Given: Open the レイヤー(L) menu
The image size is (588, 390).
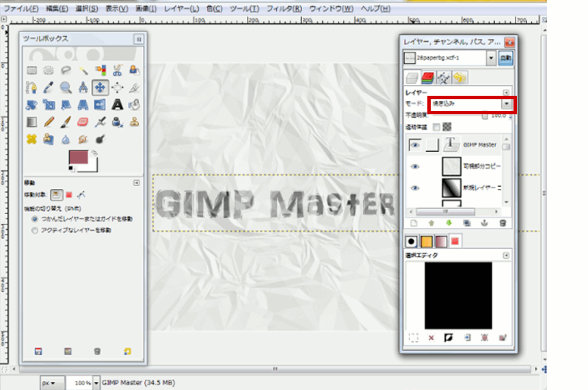Looking at the screenshot, I should [182, 8].
